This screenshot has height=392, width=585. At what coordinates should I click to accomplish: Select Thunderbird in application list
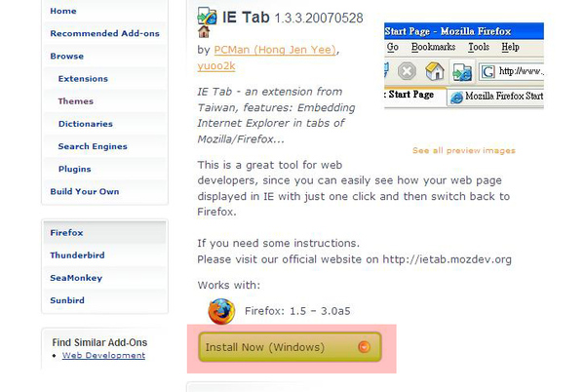77,255
